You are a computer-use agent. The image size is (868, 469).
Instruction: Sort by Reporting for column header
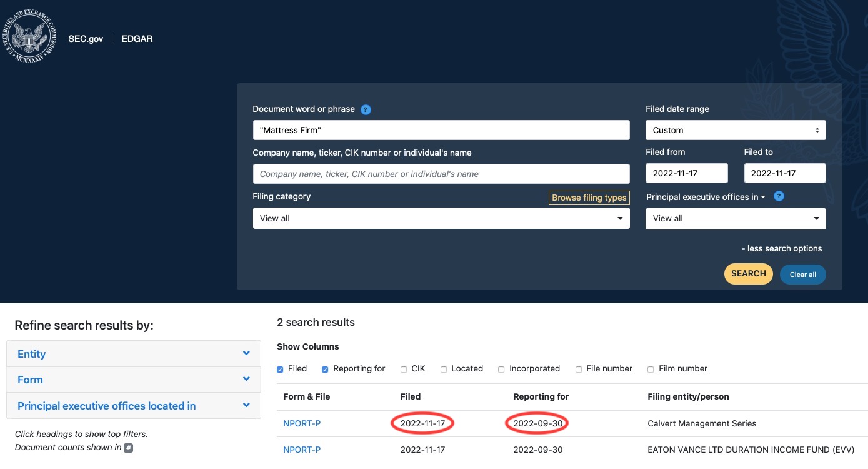[x=541, y=396]
